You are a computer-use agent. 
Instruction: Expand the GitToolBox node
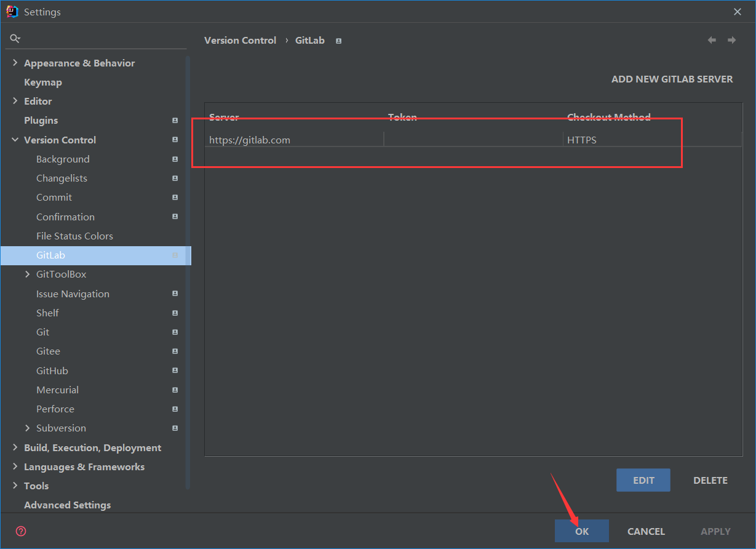pos(27,274)
